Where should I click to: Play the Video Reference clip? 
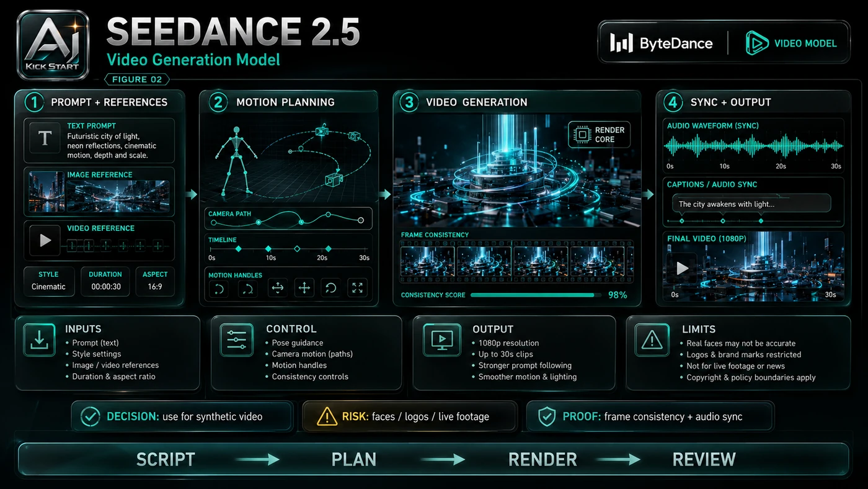pyautogui.click(x=45, y=240)
